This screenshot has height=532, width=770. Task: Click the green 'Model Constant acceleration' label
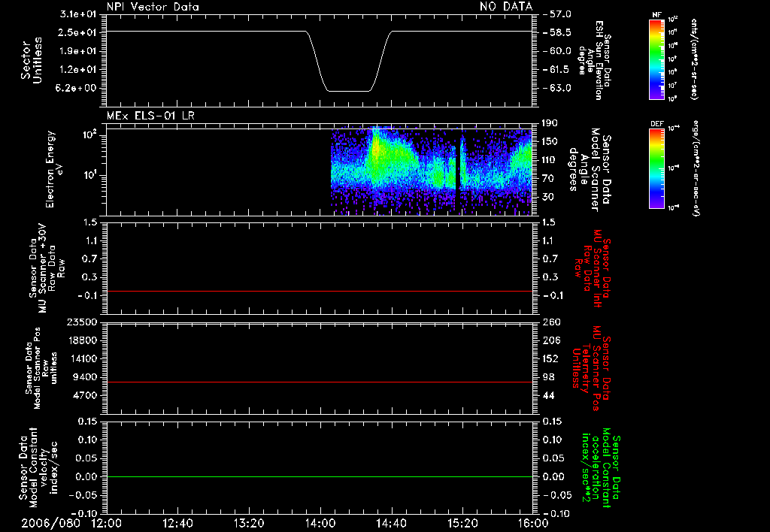point(601,467)
